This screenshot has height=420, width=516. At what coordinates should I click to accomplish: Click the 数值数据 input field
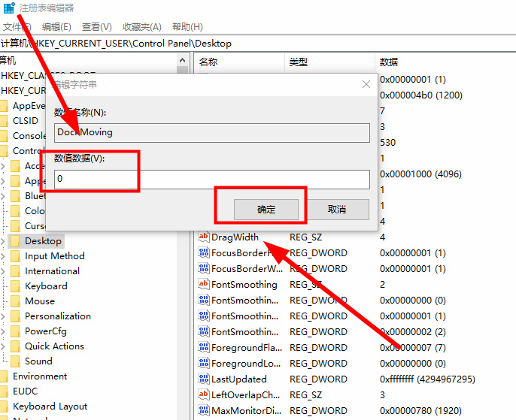(212, 180)
